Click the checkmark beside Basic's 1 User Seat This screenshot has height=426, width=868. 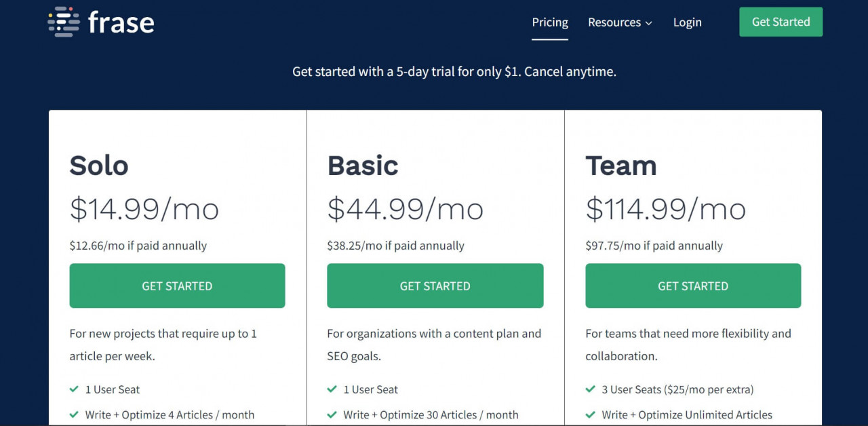332,389
